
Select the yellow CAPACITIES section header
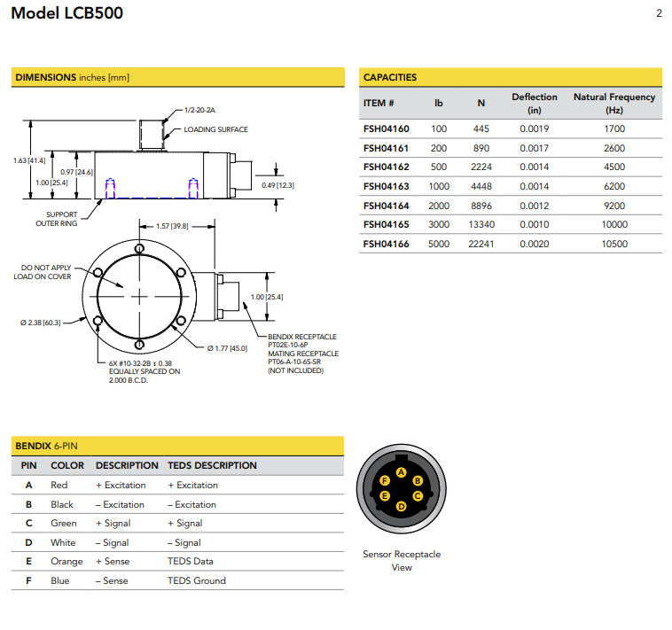[510, 78]
